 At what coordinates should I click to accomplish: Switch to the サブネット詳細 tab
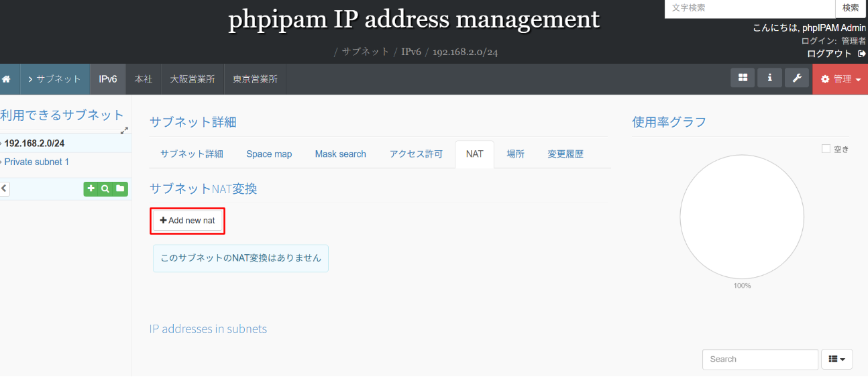(x=192, y=154)
